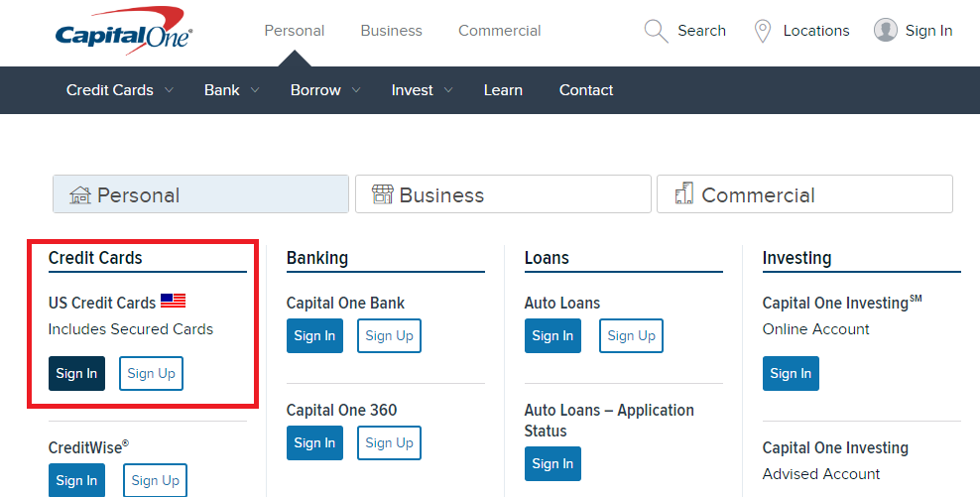Screen dimensions: 980x497
Task: Sign Up for Capital One 360
Action: tap(390, 442)
